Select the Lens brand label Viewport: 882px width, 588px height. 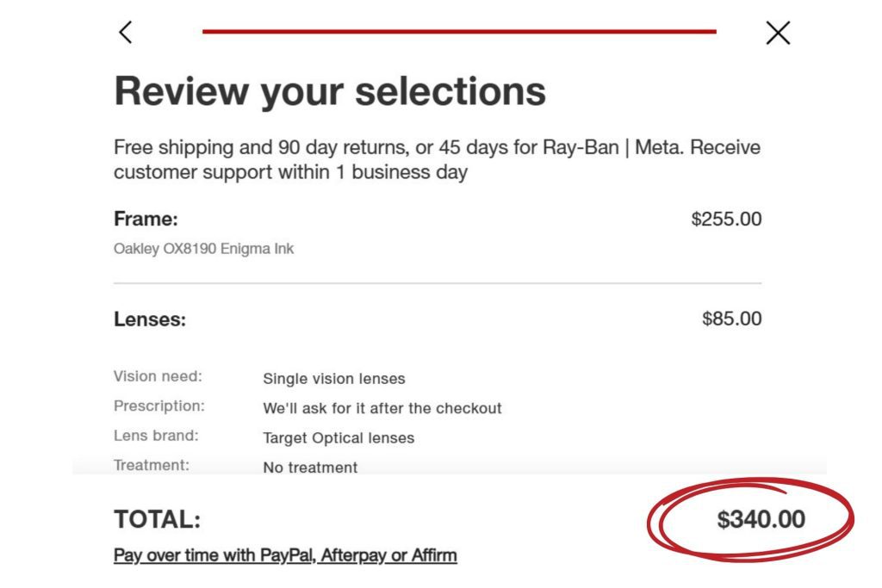pyautogui.click(x=156, y=436)
